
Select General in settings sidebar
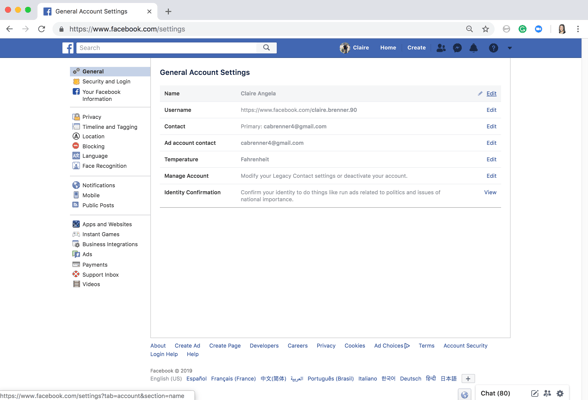point(110,71)
